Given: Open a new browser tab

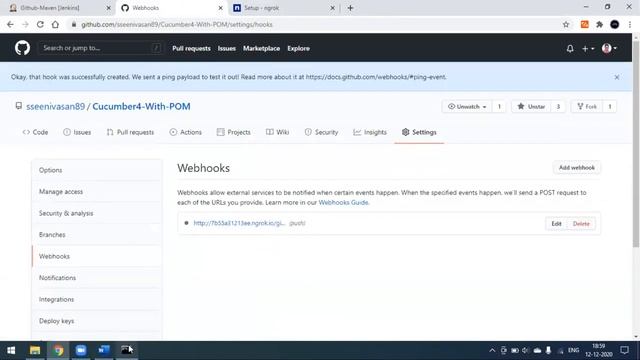Looking at the screenshot, I should click(350, 8).
